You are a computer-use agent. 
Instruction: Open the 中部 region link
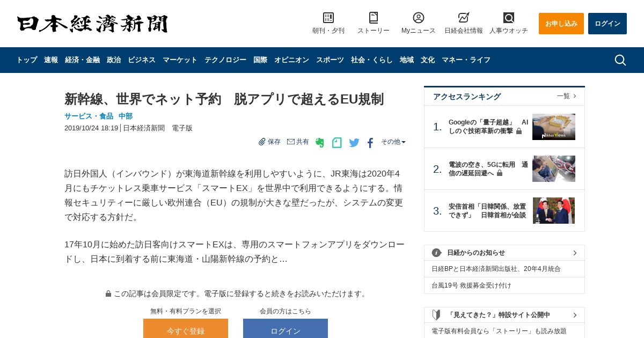coord(126,116)
